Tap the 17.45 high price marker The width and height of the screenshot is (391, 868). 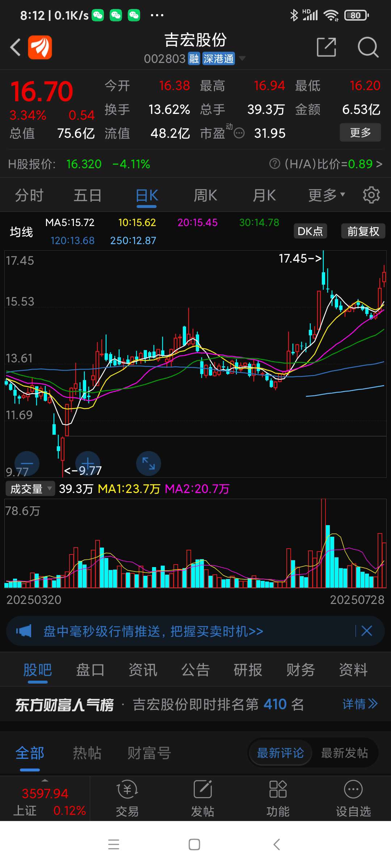tap(300, 258)
